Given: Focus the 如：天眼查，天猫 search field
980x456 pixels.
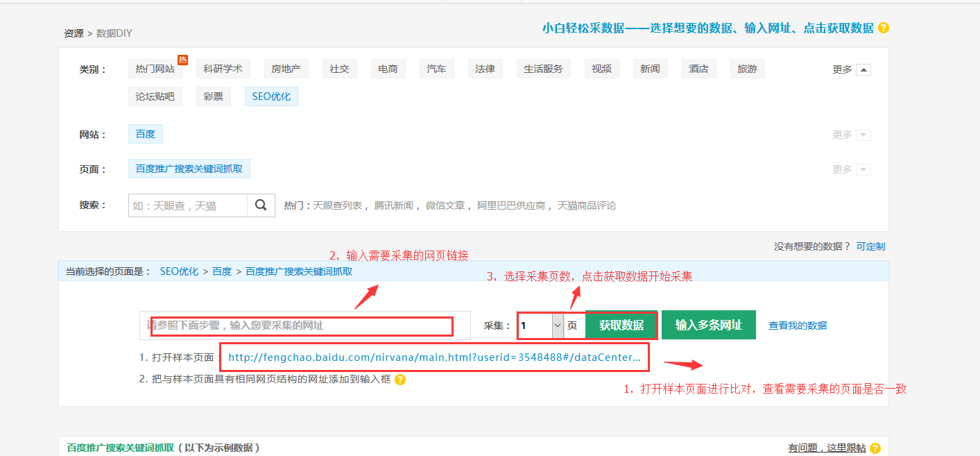Looking at the screenshot, I should (x=188, y=205).
